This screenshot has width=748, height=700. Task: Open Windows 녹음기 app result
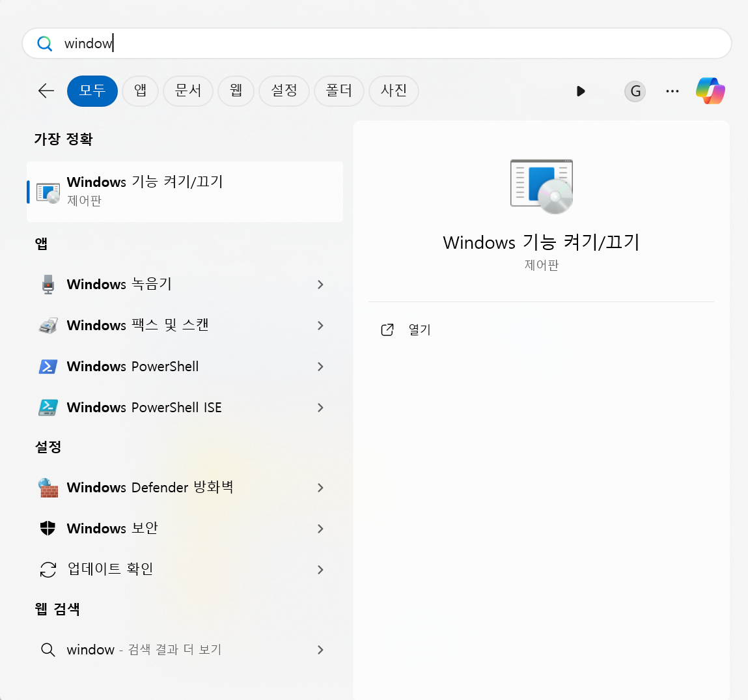185,285
